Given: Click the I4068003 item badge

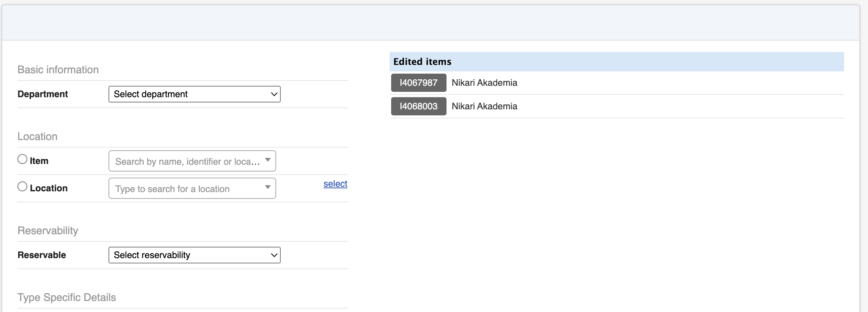Looking at the screenshot, I should 418,106.
